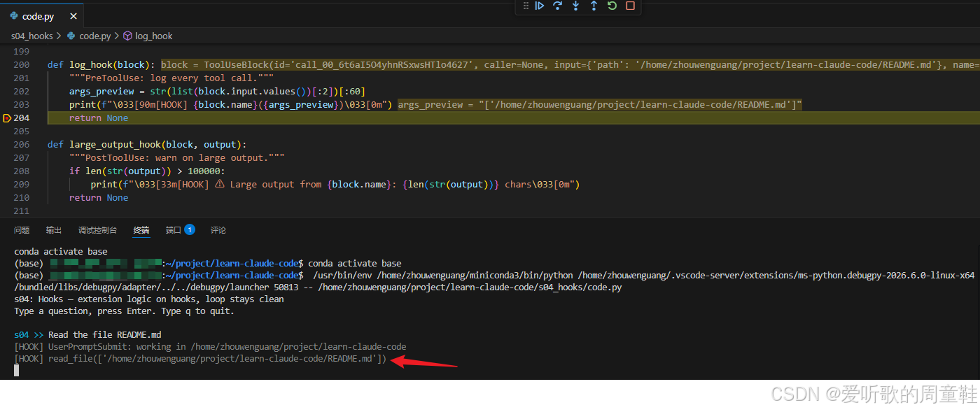
Task: Step into the function call
Action: click(576, 6)
